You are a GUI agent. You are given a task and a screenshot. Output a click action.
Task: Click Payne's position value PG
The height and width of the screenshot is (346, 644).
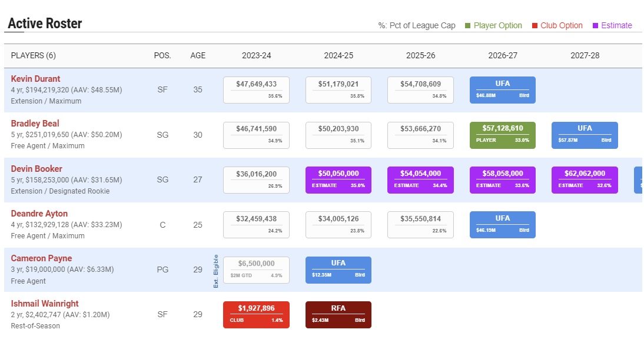tap(162, 270)
